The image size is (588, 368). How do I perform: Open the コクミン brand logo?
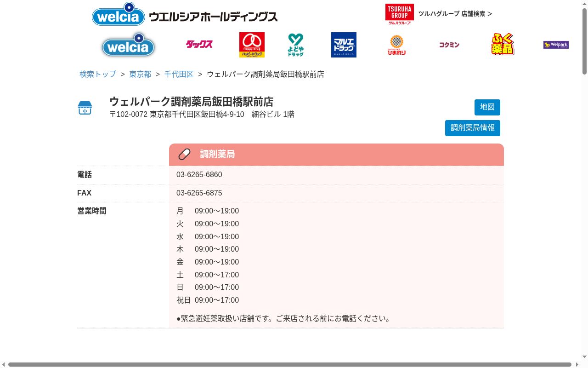coord(449,45)
